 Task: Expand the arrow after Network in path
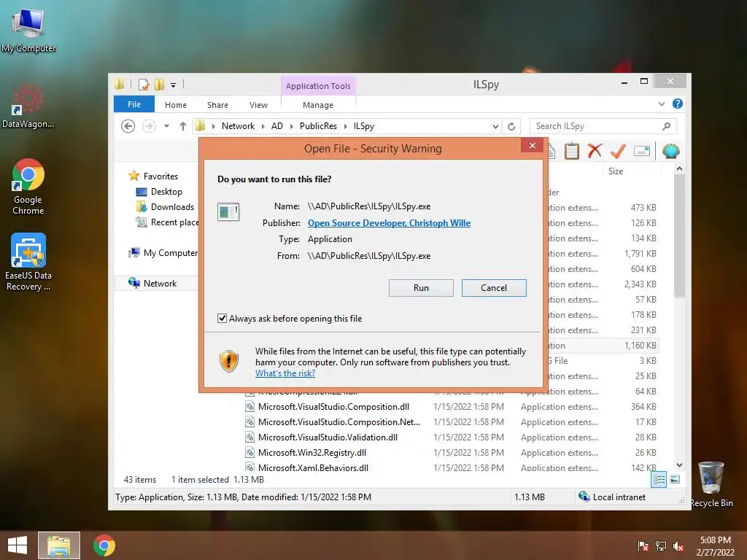pyautogui.click(x=263, y=126)
